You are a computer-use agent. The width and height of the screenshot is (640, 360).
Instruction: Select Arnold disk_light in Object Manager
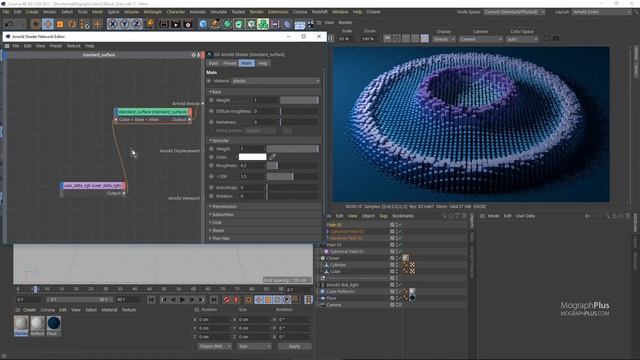click(x=342, y=285)
